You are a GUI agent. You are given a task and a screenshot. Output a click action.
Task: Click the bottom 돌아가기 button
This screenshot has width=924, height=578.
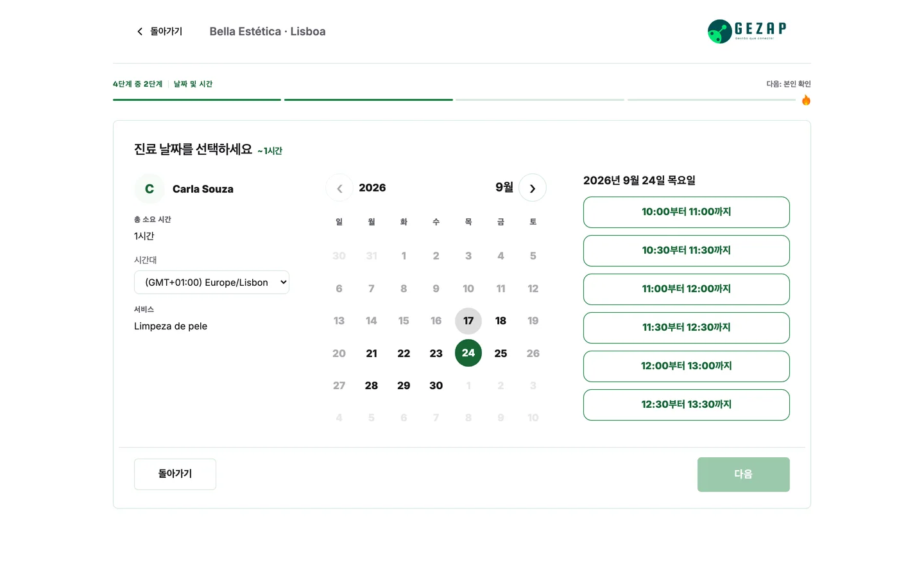point(175,474)
